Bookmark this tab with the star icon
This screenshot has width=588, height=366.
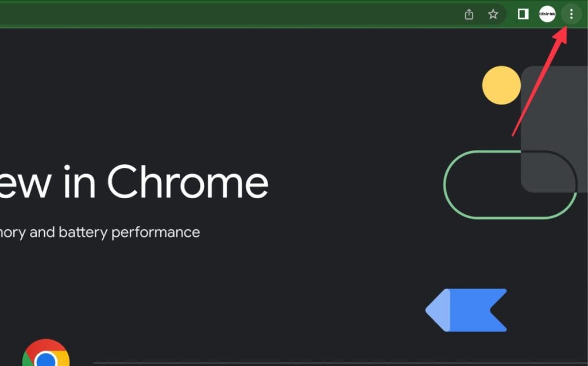point(493,14)
